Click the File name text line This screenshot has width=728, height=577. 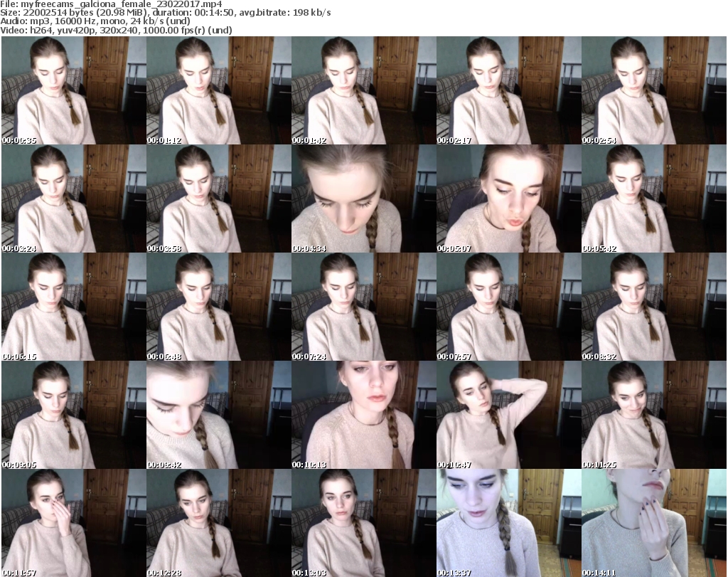coord(112,4)
